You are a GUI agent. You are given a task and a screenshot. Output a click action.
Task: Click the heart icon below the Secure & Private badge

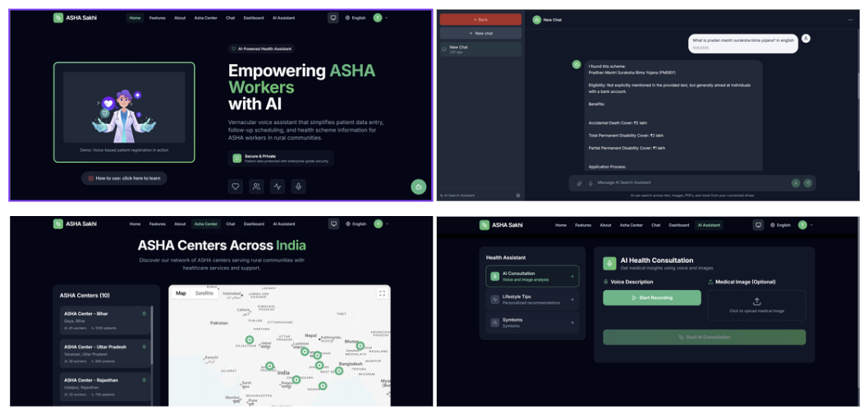pos(236,186)
